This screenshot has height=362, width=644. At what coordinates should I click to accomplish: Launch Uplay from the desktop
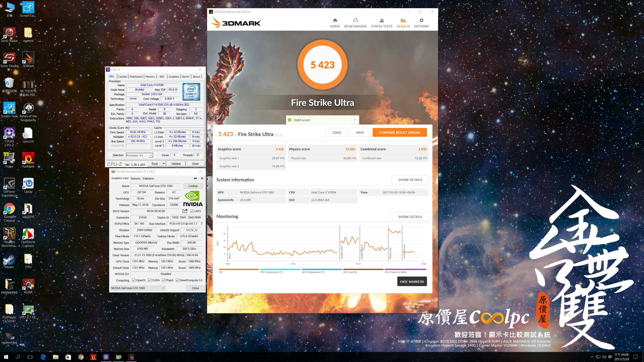click(28, 185)
